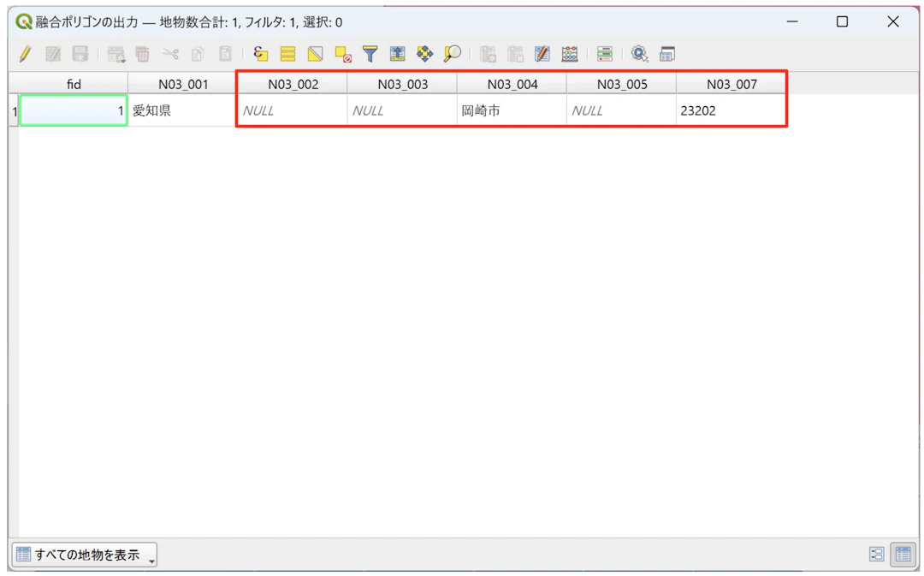Click the N03_005 column header
This screenshot has width=924, height=576.
click(x=622, y=85)
